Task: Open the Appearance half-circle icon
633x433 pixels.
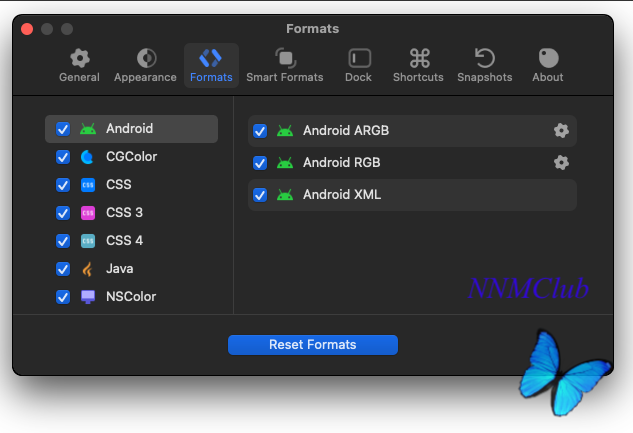Action: 147,58
